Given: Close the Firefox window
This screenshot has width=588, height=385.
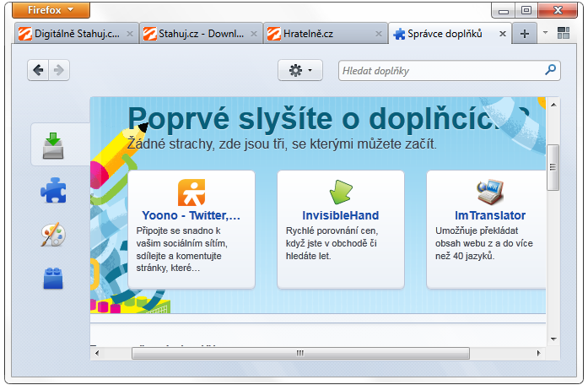Looking at the screenshot, I should click(558, 10).
